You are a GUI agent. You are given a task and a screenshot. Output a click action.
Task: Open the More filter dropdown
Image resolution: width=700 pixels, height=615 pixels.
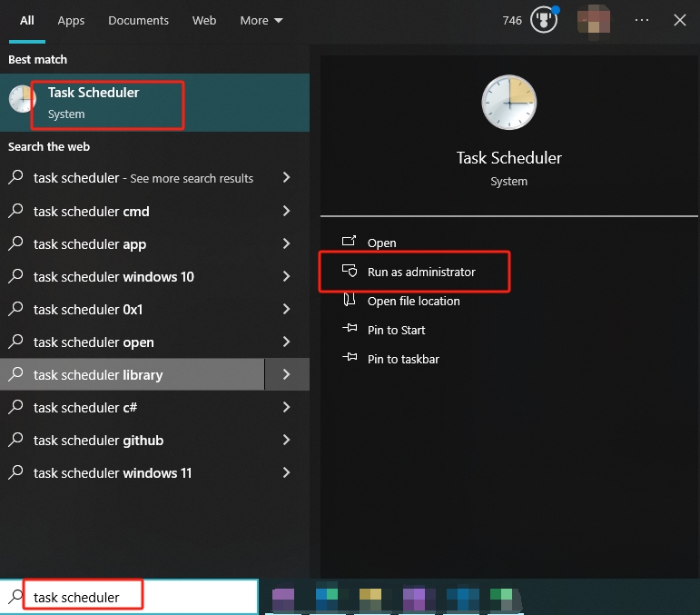click(261, 21)
